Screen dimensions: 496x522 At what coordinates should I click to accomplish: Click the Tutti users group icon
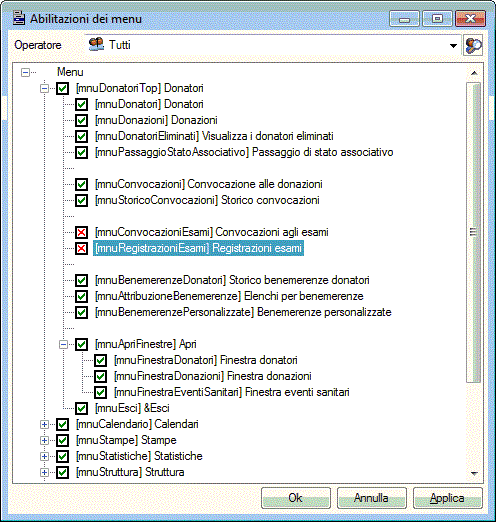point(96,44)
